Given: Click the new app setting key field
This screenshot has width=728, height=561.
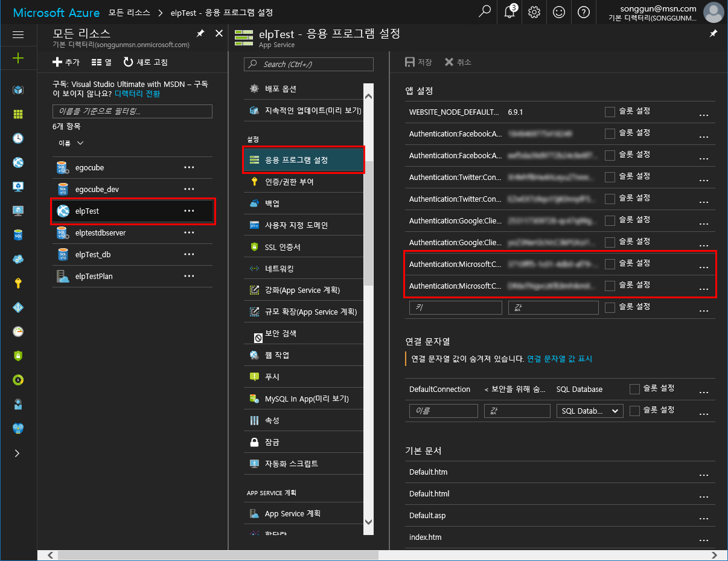Looking at the screenshot, I should click(x=456, y=307).
